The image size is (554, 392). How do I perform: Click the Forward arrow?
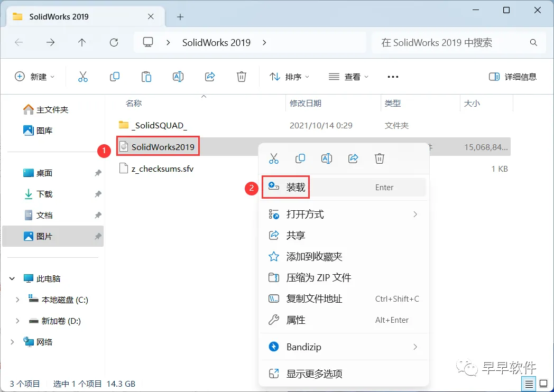tap(51, 43)
